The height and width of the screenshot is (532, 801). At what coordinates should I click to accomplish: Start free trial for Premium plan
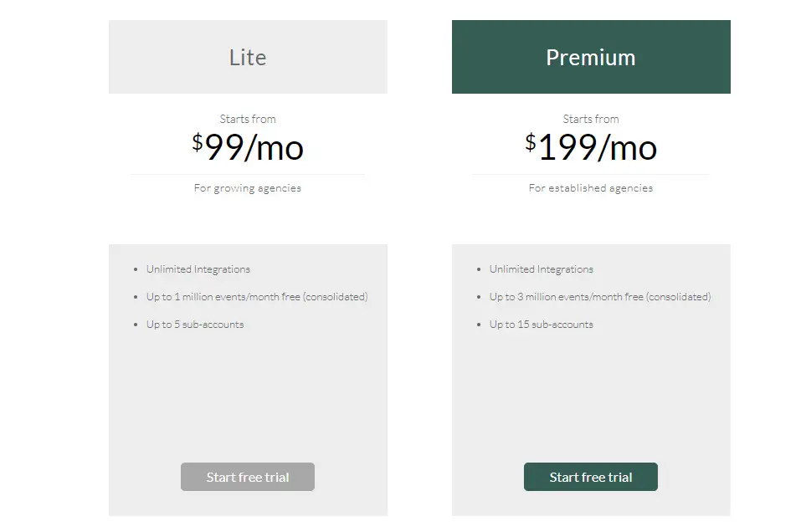pyautogui.click(x=591, y=477)
